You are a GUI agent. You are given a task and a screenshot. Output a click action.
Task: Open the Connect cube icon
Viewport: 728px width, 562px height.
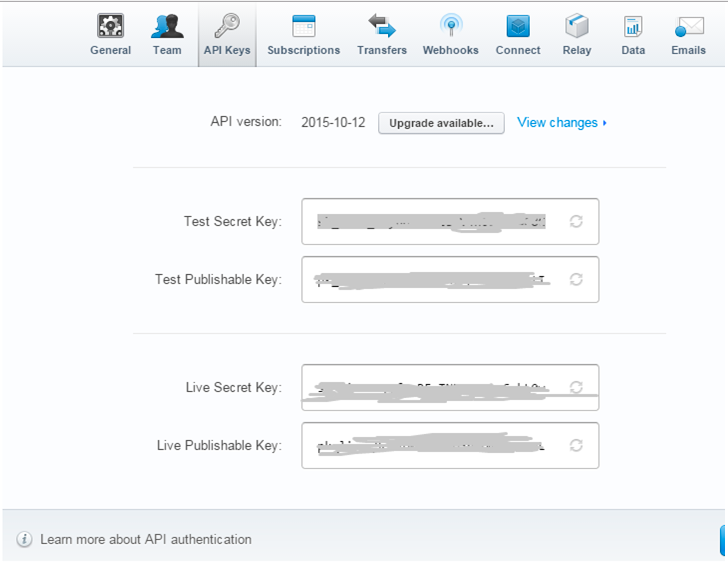pyautogui.click(x=518, y=26)
